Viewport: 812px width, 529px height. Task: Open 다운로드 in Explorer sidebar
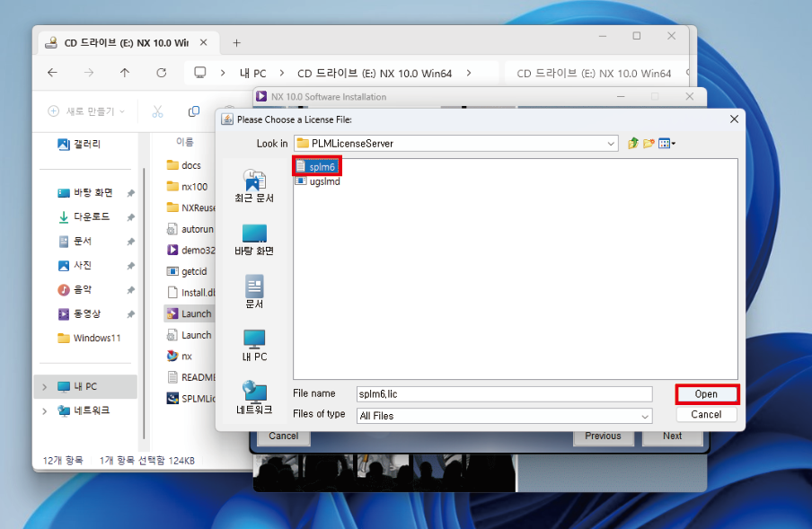(84, 216)
